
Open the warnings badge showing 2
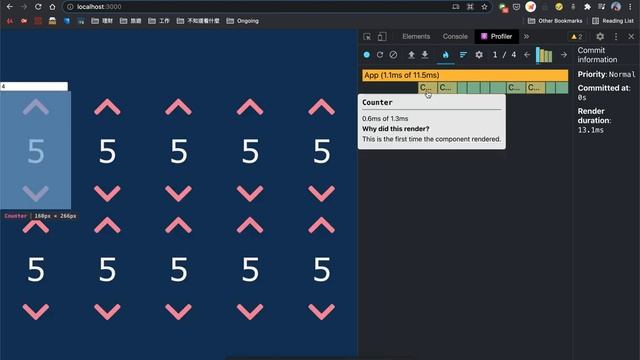pos(577,37)
